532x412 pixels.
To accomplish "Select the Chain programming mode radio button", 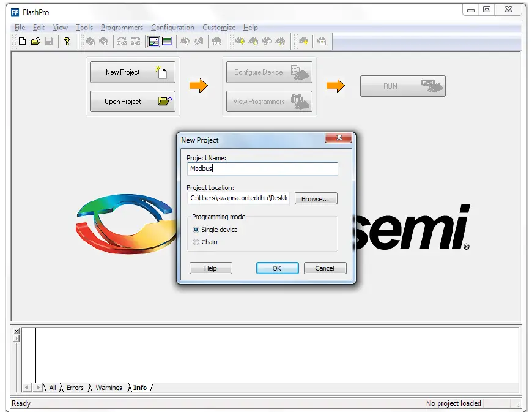I will pyautogui.click(x=197, y=242).
